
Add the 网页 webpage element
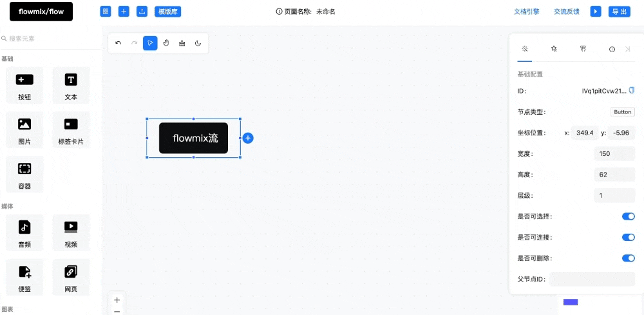tap(71, 277)
